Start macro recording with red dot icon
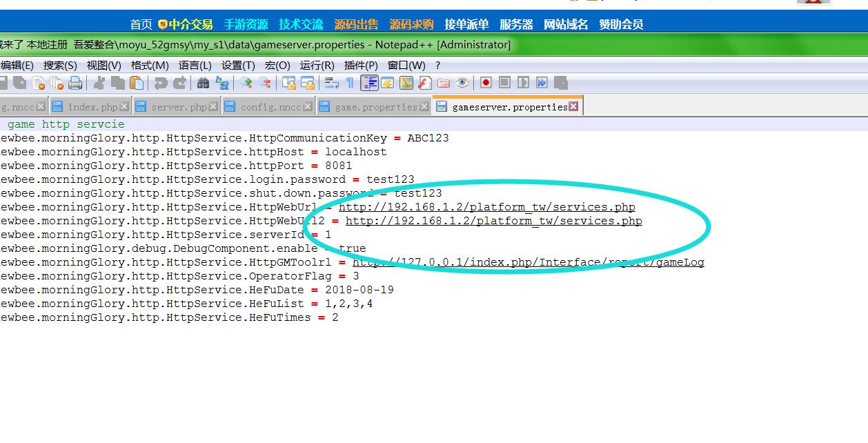The image size is (868, 443). [486, 83]
